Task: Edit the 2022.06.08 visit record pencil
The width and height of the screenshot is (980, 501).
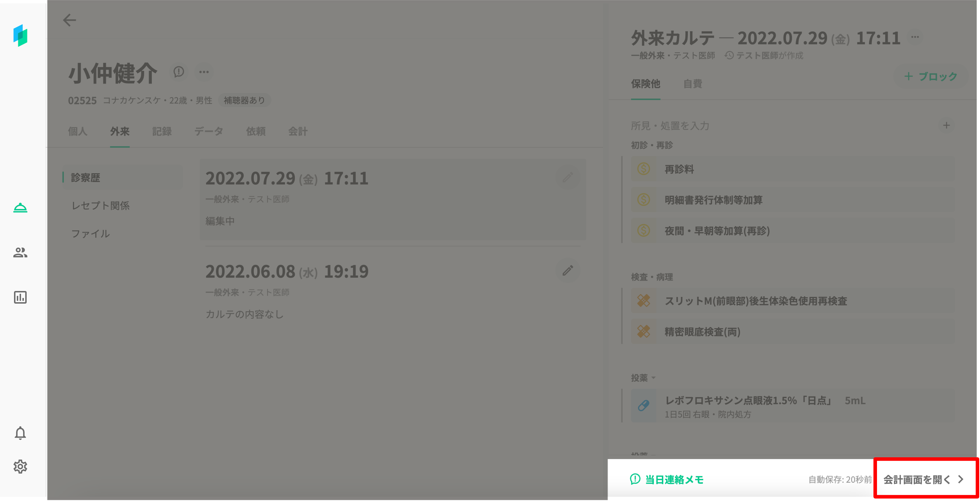Action: click(568, 270)
